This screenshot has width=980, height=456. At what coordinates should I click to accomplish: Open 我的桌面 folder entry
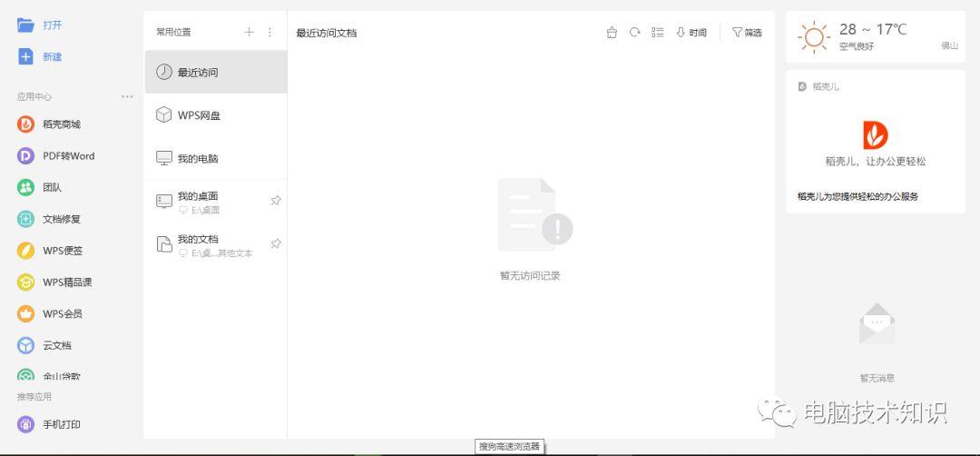coord(216,202)
